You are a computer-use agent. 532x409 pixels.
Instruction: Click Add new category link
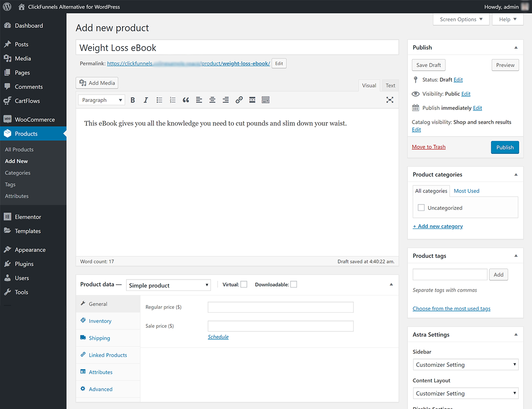click(438, 226)
